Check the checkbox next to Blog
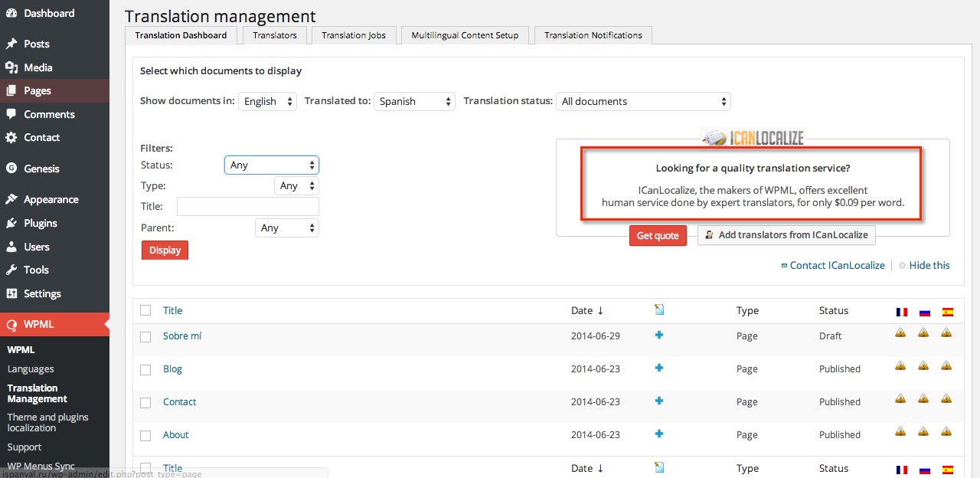Viewport: 980px width, 478px height. point(145,369)
